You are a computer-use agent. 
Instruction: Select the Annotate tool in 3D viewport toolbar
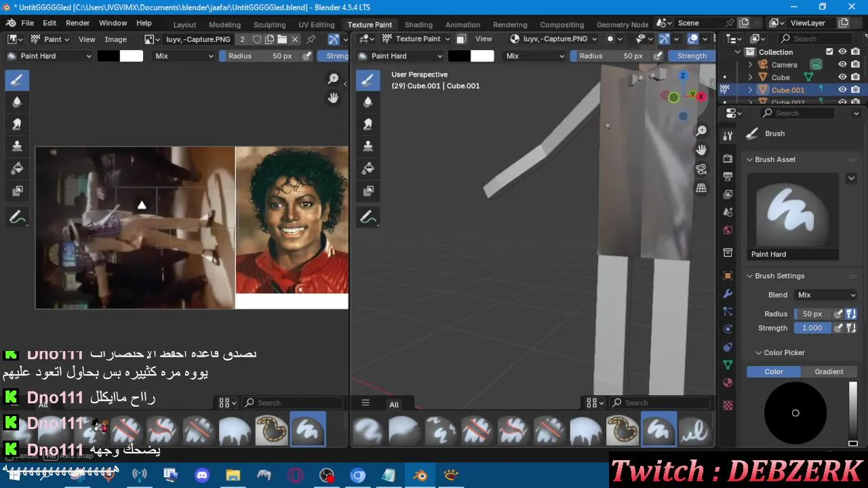[368, 218]
